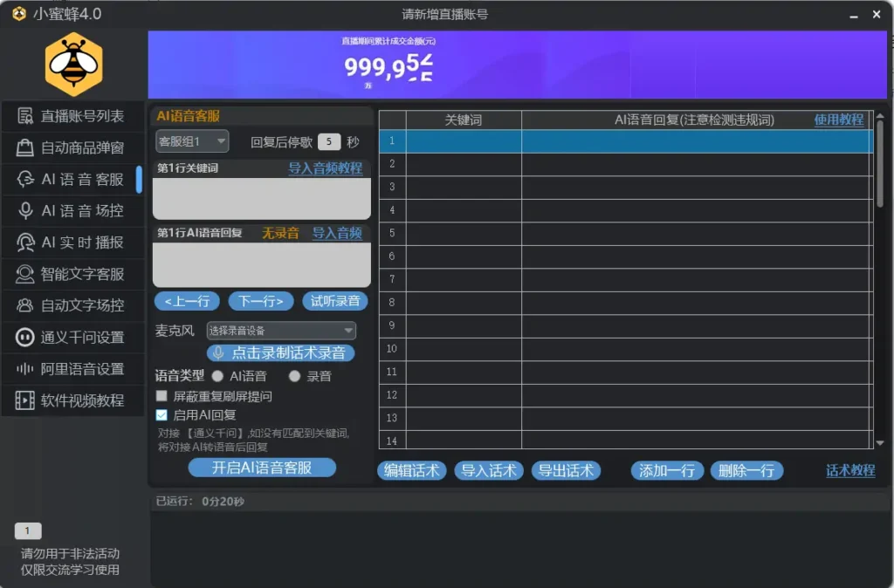
Task: Click the 通义千问设置 face icon
Action: point(24,338)
